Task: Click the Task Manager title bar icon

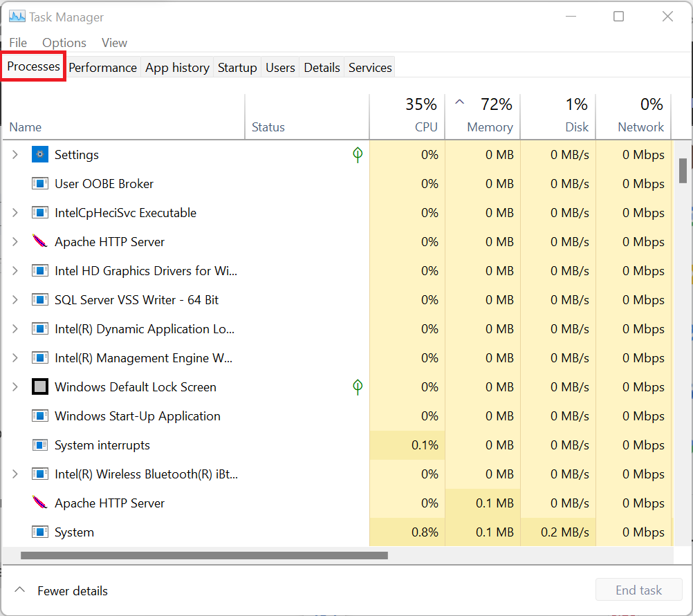Action: click(x=17, y=17)
